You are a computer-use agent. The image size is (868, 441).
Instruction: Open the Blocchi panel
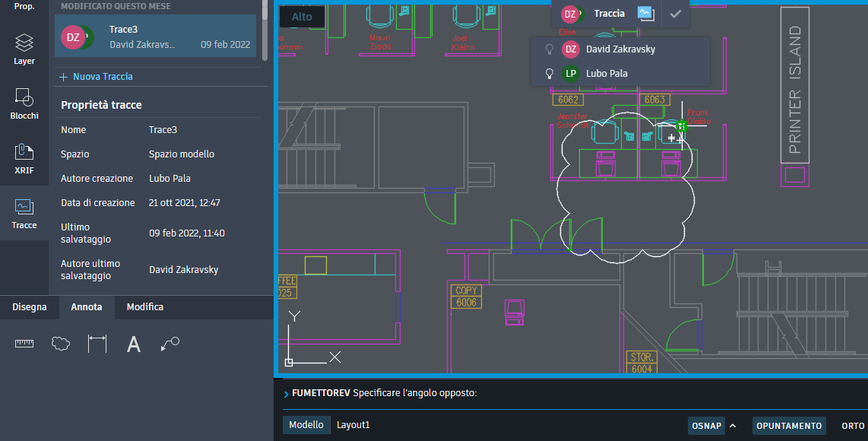coord(24,103)
